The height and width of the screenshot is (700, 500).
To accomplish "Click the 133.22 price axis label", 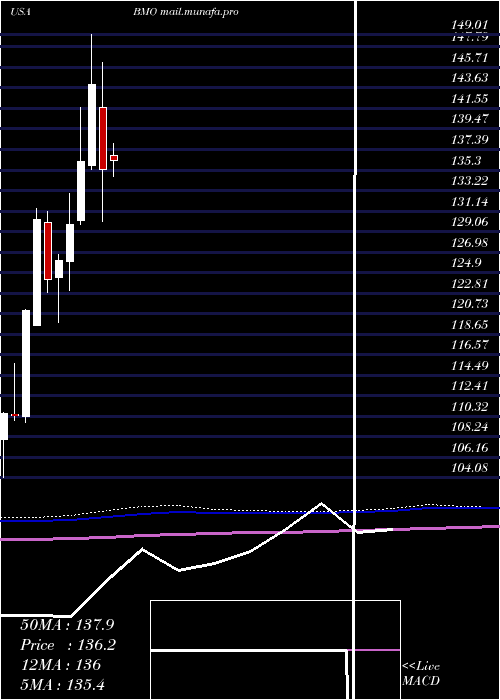I will tap(469, 181).
